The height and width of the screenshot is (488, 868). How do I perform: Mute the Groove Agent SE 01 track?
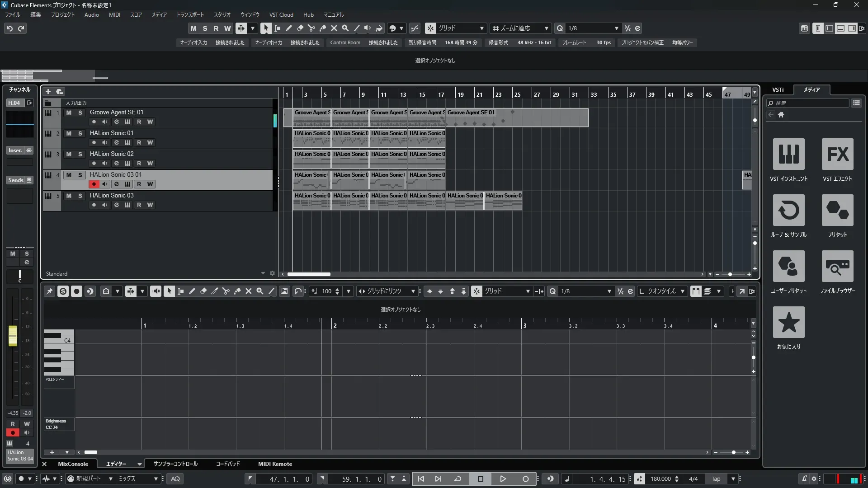point(69,113)
